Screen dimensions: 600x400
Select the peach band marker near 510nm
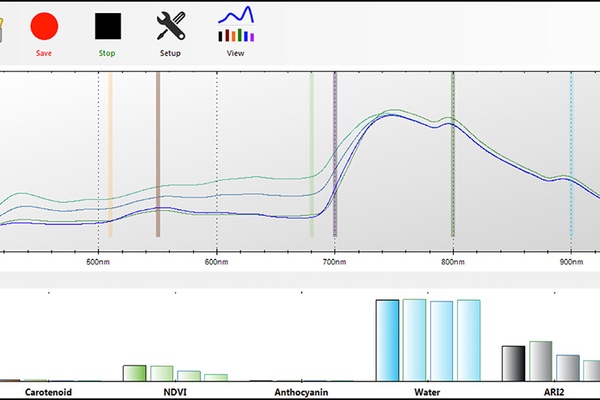(110, 155)
